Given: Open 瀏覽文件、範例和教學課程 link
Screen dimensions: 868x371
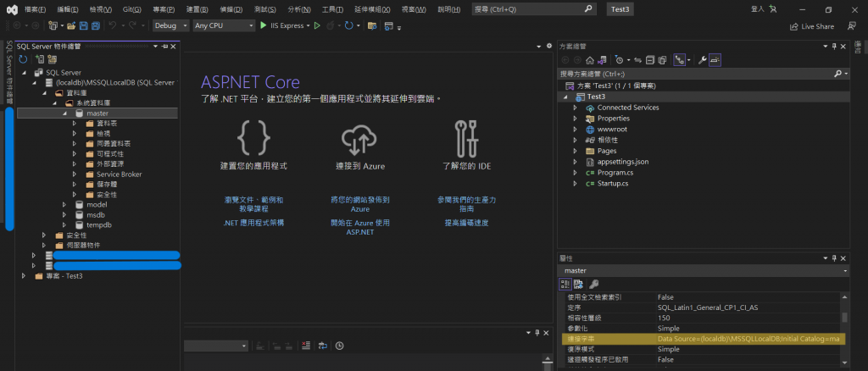Looking at the screenshot, I should click(253, 205).
